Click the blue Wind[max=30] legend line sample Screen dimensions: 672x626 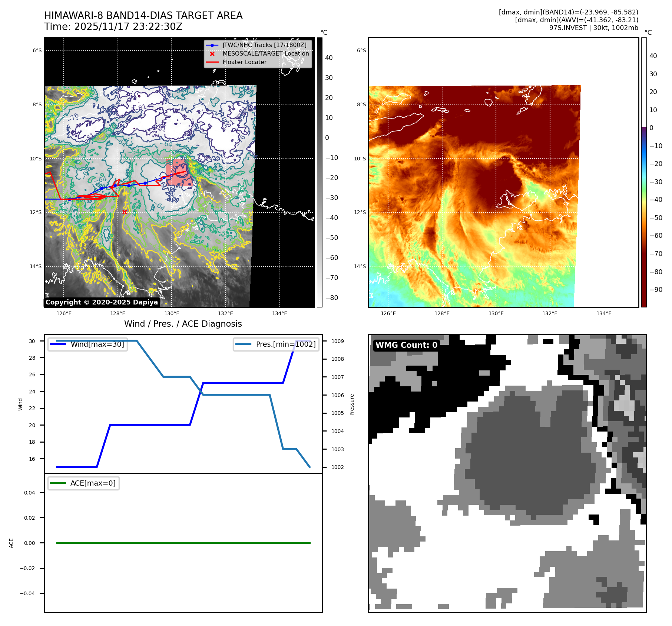[x=58, y=344]
